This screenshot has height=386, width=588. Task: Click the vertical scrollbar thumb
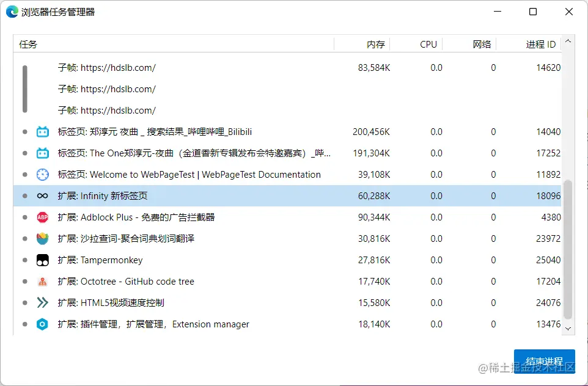[x=568, y=249]
